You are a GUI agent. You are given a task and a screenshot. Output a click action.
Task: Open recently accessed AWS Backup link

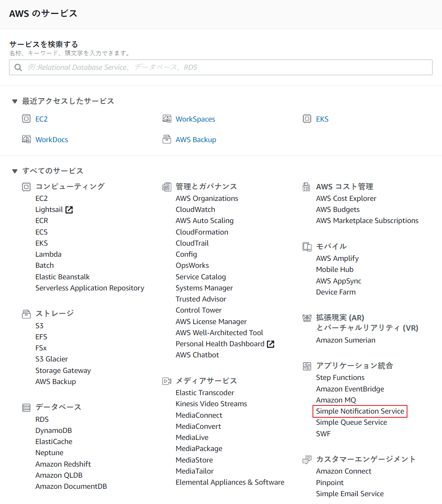point(196,140)
